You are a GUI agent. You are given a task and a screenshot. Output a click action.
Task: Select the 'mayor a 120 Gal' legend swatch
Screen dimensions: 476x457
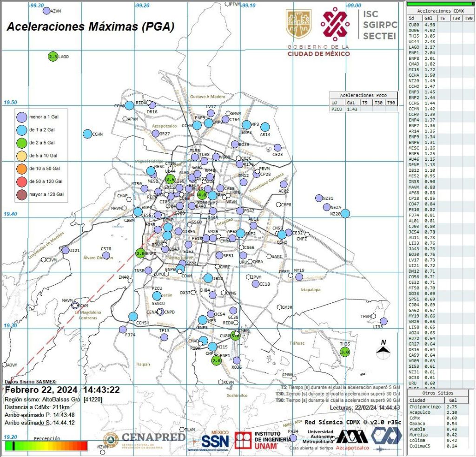click(21, 194)
